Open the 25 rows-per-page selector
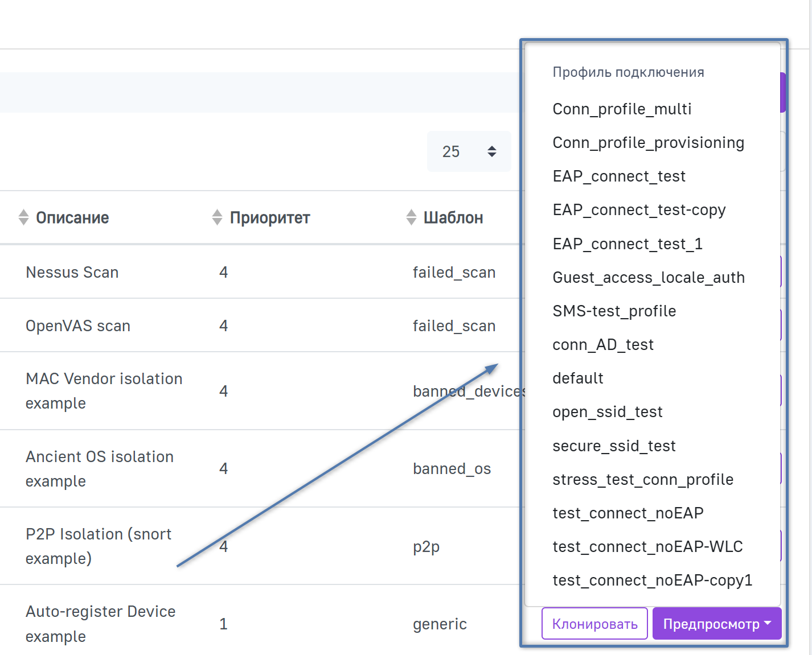This screenshot has height=655, width=812. coord(469,151)
